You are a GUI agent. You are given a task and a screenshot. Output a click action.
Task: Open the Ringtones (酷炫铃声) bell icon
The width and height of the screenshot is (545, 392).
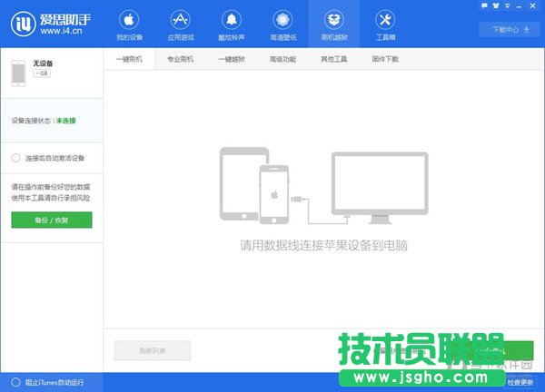click(x=232, y=20)
